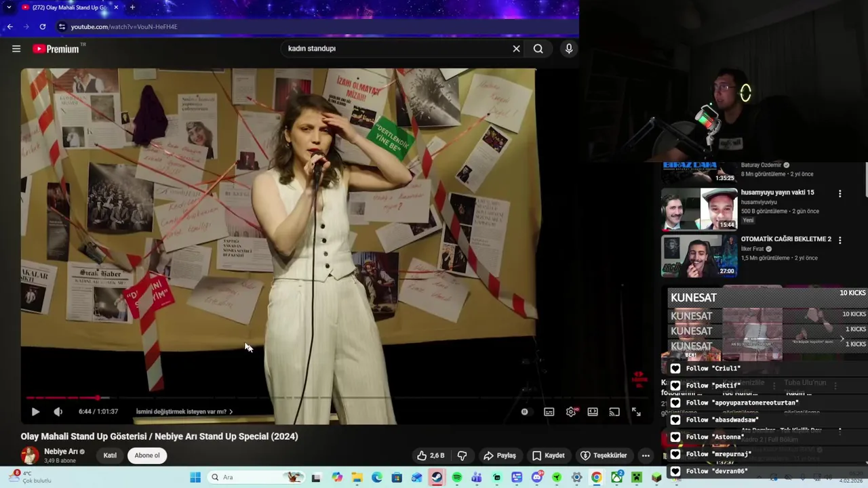This screenshot has height=488, width=868.
Task: Open more actions three-dot menu under video
Action: tap(646, 455)
